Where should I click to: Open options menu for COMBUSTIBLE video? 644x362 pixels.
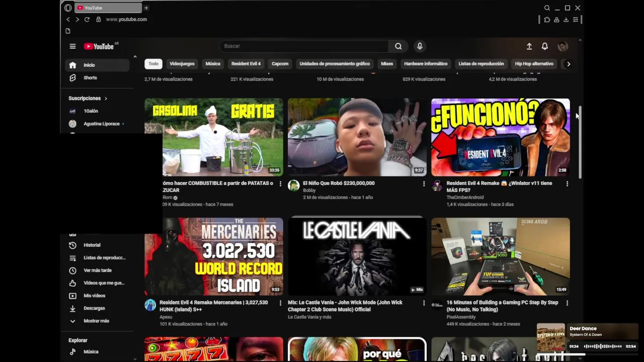tap(280, 184)
